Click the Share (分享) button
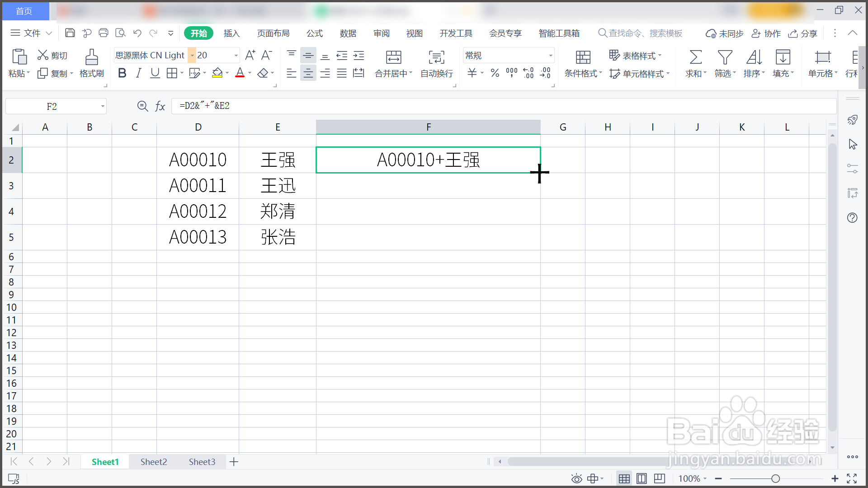The image size is (868, 488). click(803, 33)
